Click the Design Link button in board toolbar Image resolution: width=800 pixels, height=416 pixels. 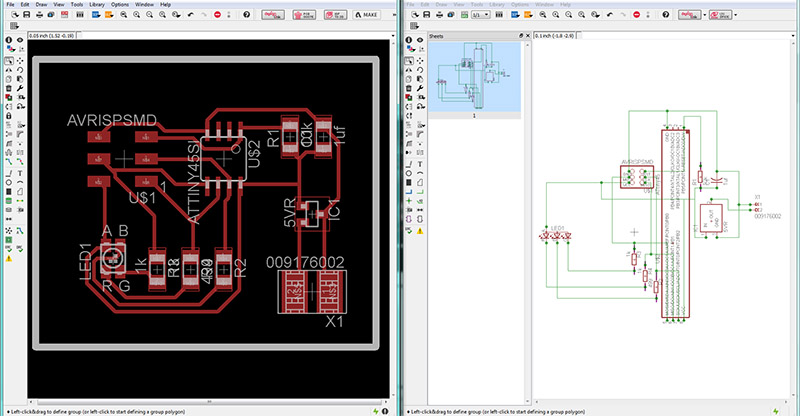(273, 15)
